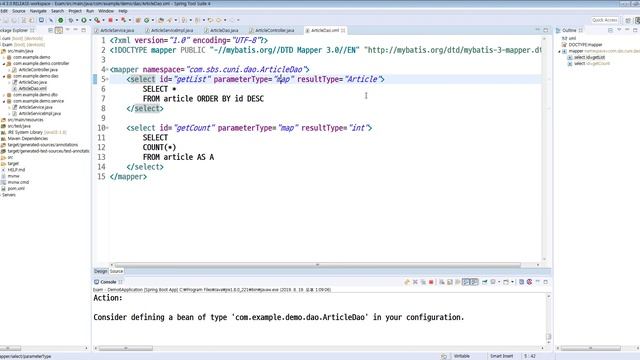Switch to ArticleService.java editor tab
Image resolution: width=640 pixels, height=360 pixels.
[115, 31]
